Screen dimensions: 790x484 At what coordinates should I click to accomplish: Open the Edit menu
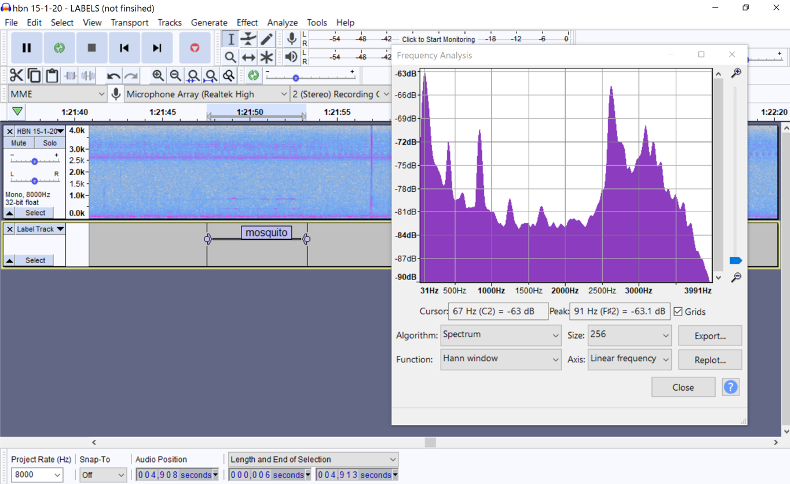point(34,23)
